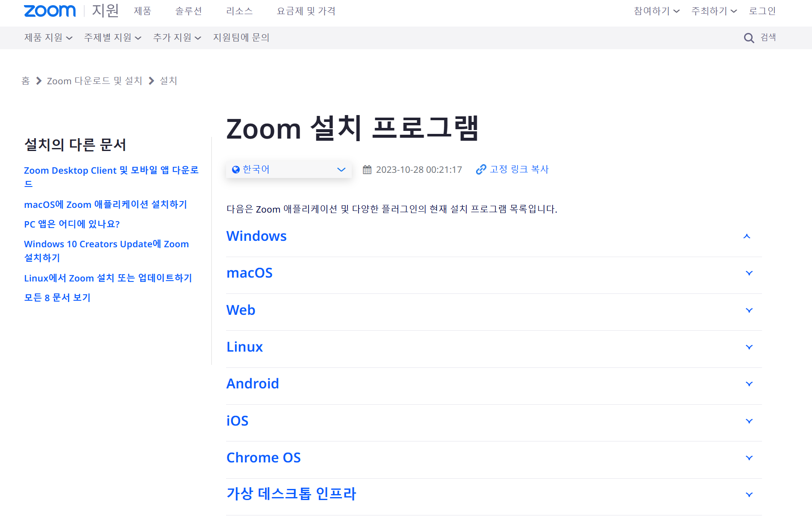812x527 pixels.
Task: Click the 가상 데스크톱 인프라 heading text
Action: coord(291,494)
